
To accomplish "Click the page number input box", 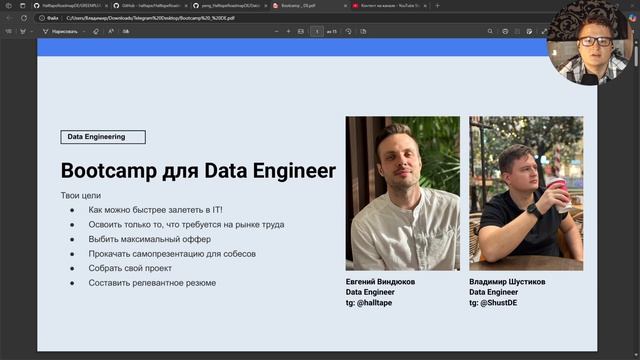I will click(317, 31).
